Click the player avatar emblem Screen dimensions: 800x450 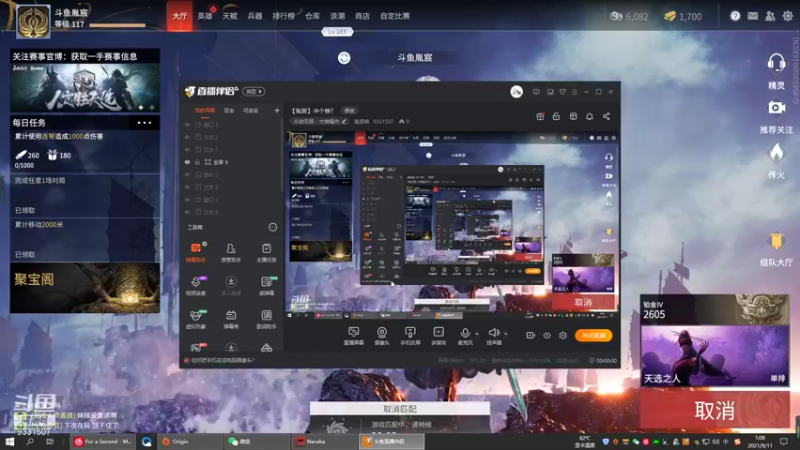(33, 21)
